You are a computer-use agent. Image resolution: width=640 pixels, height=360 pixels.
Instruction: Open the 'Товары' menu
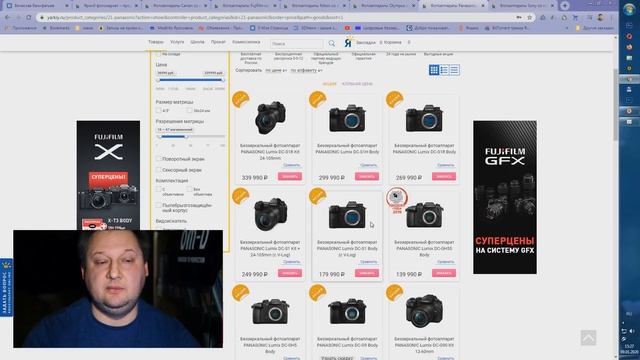point(156,42)
